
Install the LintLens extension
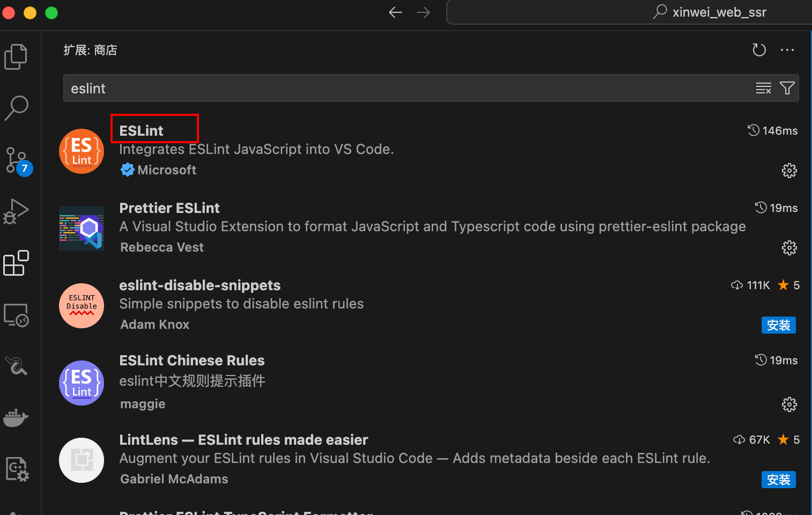click(x=778, y=480)
